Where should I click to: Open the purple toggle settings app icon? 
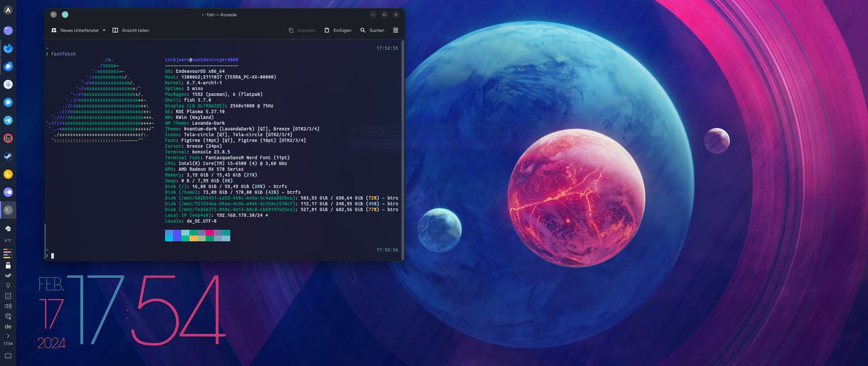[x=8, y=192]
